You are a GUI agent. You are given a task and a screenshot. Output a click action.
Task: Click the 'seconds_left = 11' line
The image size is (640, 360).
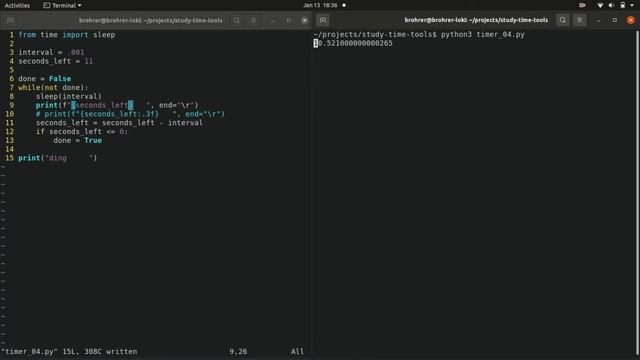pyautogui.click(x=56, y=61)
